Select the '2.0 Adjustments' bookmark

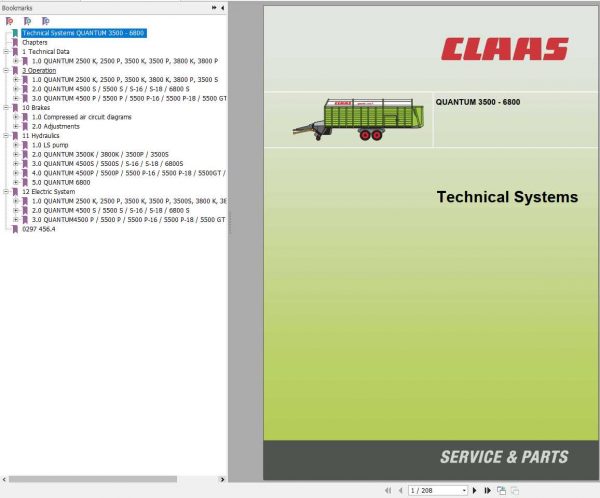click(x=56, y=126)
